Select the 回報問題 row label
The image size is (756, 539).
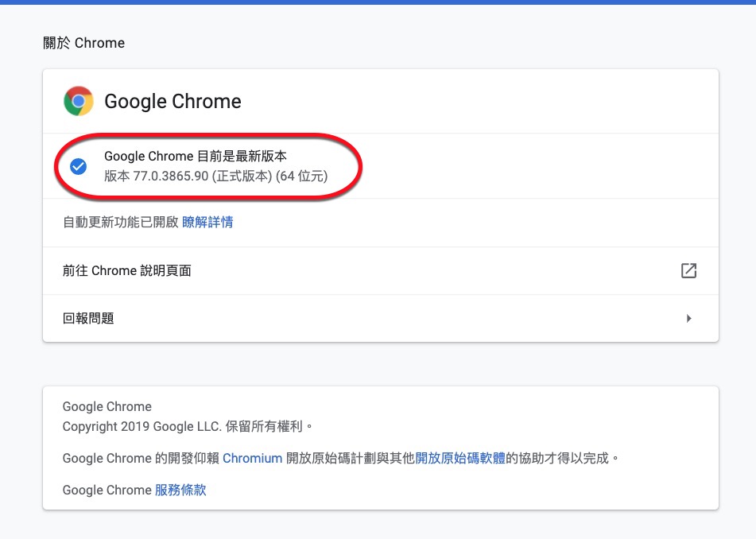coord(88,318)
